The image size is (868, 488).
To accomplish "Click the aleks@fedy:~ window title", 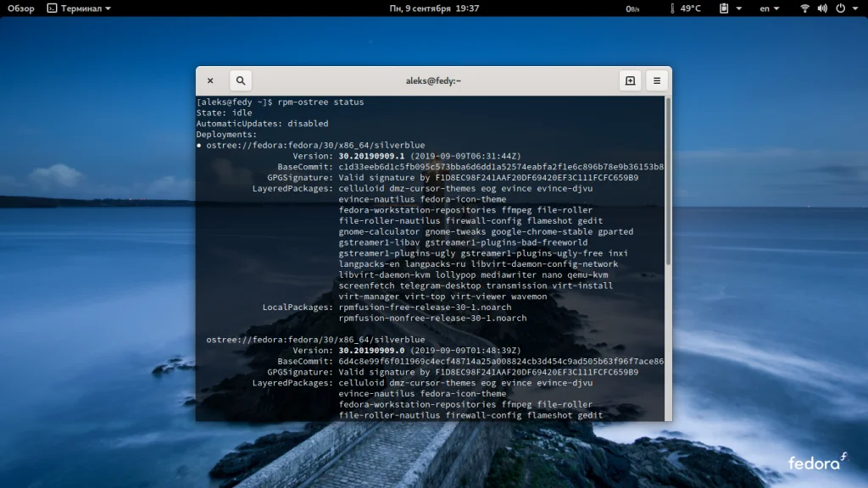I will pos(433,80).
